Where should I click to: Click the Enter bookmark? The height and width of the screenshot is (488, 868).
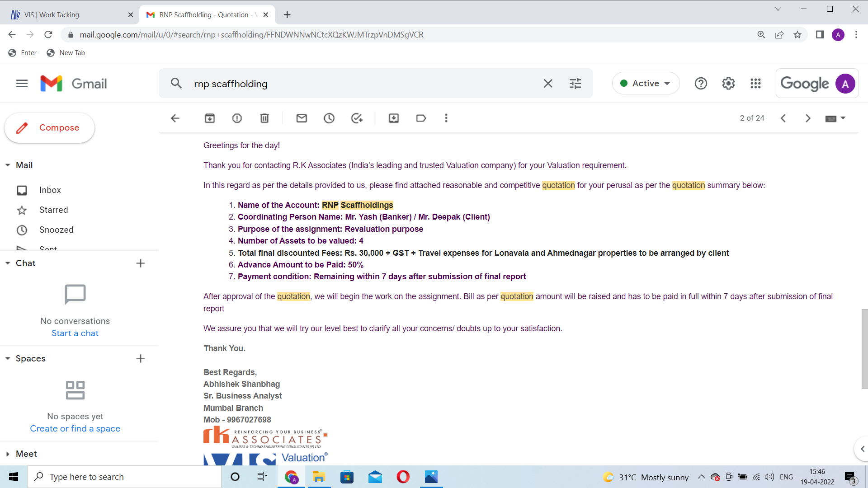coord(22,53)
